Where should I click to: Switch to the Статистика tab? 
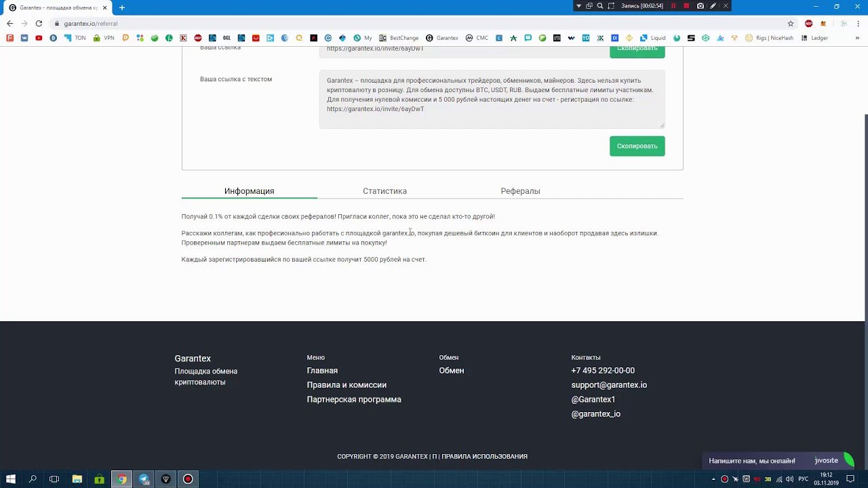[384, 191]
